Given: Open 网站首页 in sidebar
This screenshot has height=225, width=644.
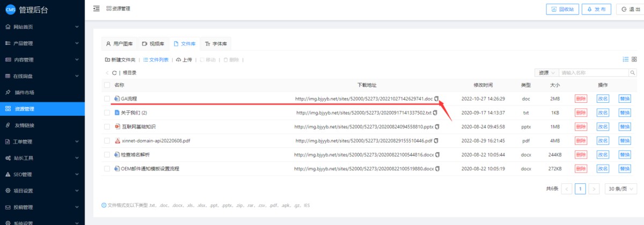Looking at the screenshot, I should pos(42,27).
